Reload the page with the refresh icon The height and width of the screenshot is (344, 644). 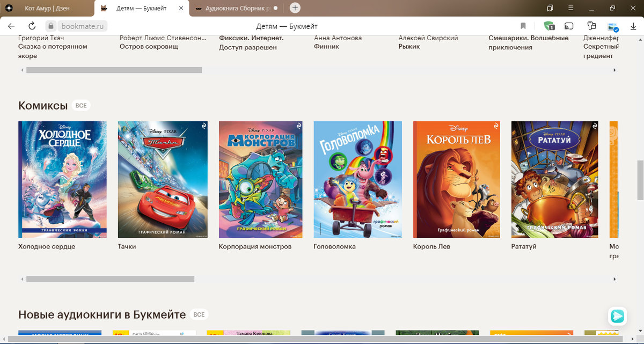point(32,26)
